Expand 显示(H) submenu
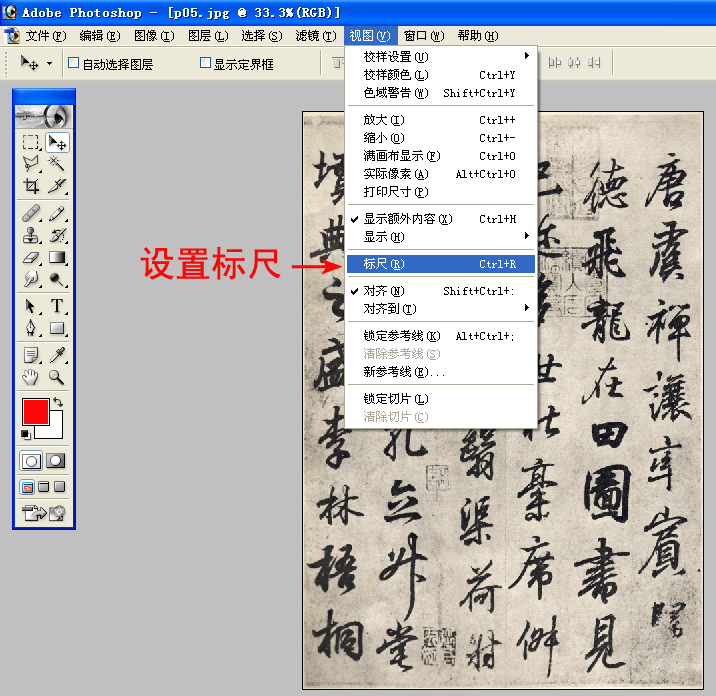 pyautogui.click(x=441, y=237)
